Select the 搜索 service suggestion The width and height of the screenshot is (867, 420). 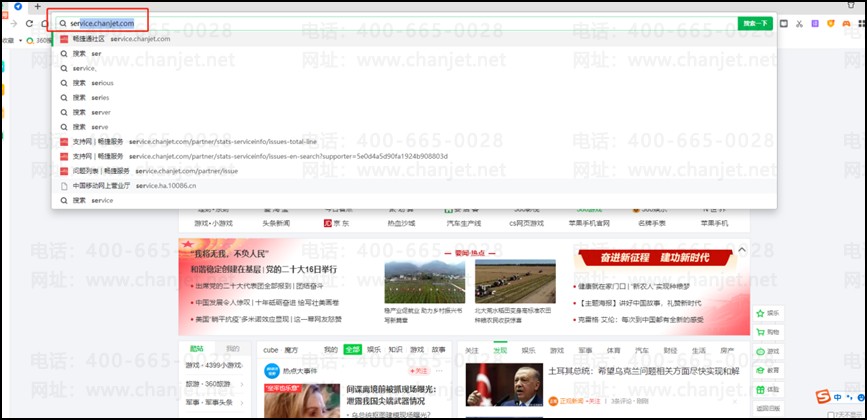(x=414, y=200)
